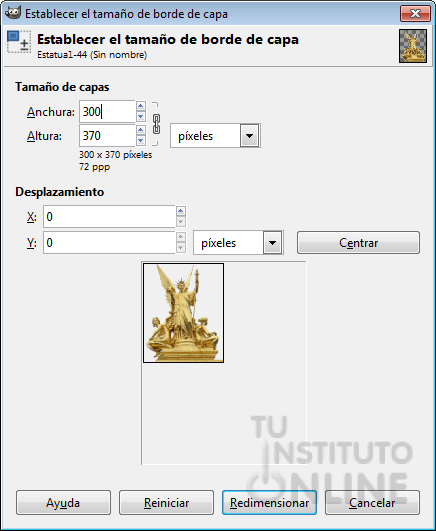Decrease Y offset with the down arrow

coord(181,248)
